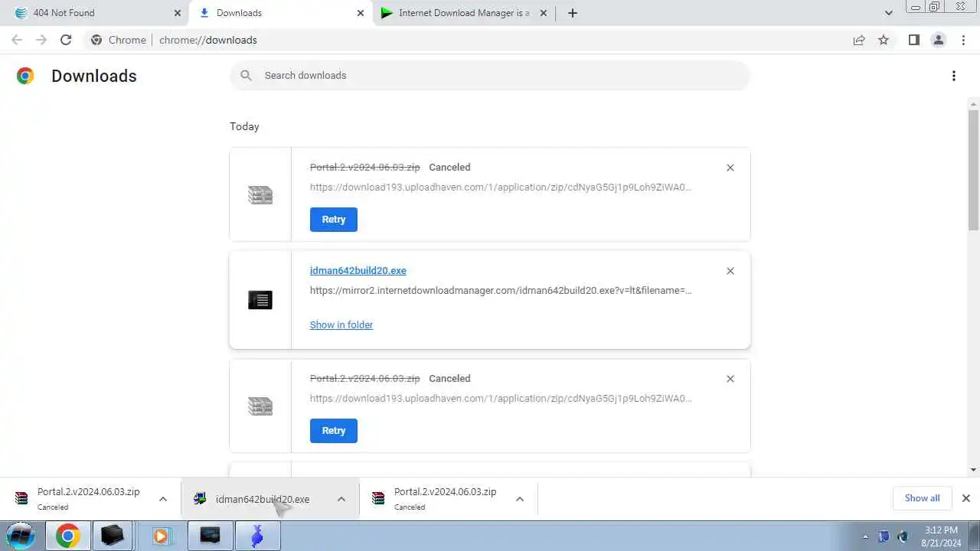Close the Internet Download Manager tab
This screenshot has width=980, height=551.
(x=544, y=13)
